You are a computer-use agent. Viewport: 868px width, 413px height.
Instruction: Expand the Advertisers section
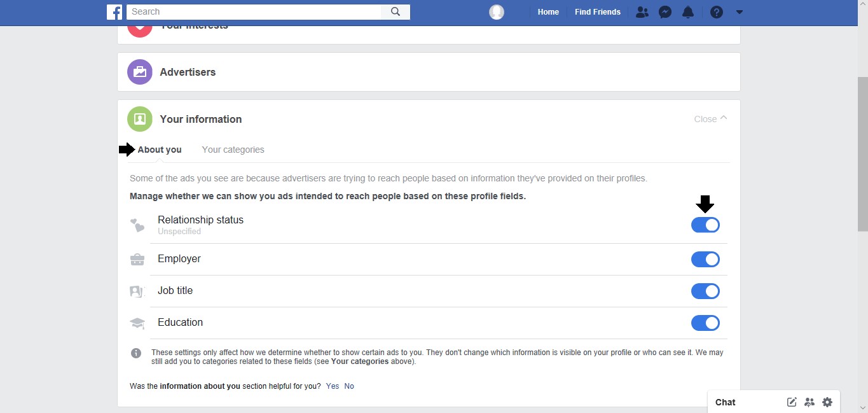[429, 72]
